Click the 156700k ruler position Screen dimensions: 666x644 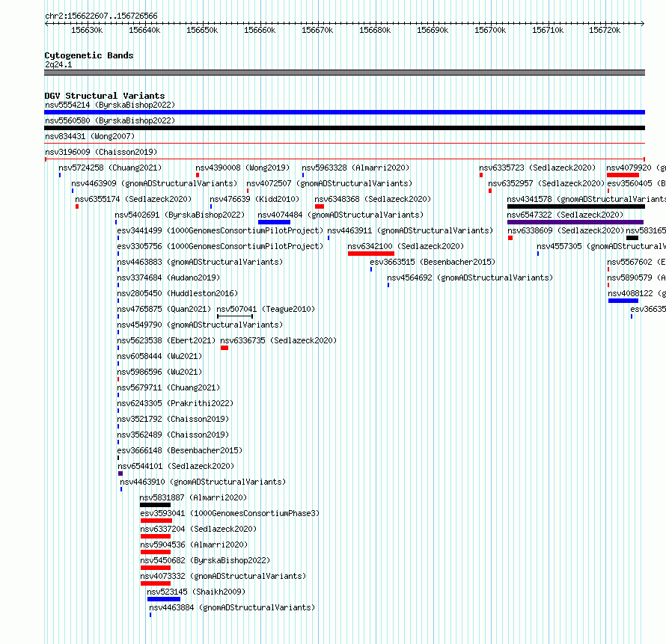click(490, 30)
